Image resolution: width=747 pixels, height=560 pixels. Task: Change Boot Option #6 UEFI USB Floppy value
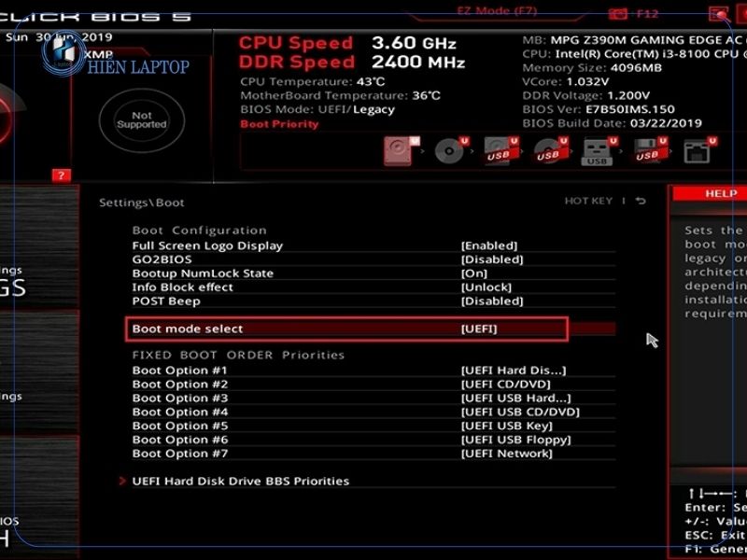click(x=516, y=440)
